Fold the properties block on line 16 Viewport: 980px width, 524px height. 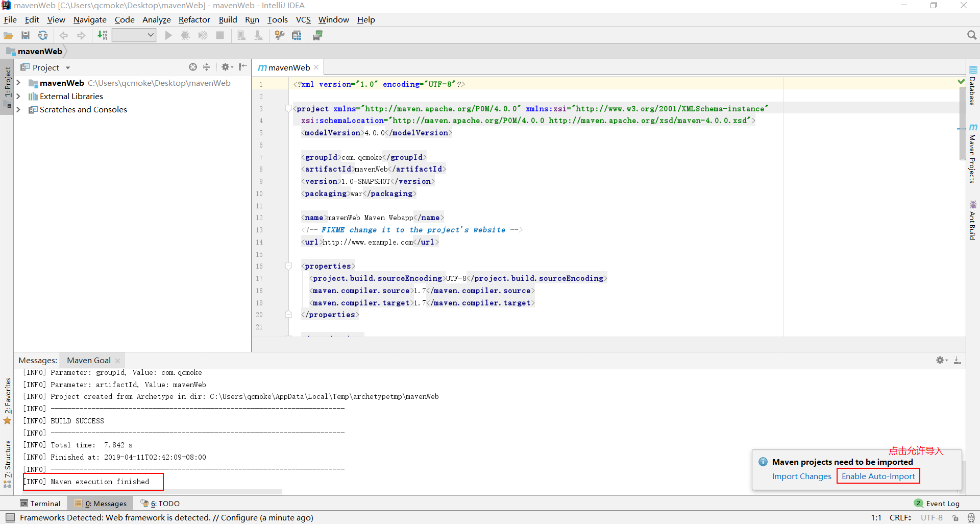288,266
